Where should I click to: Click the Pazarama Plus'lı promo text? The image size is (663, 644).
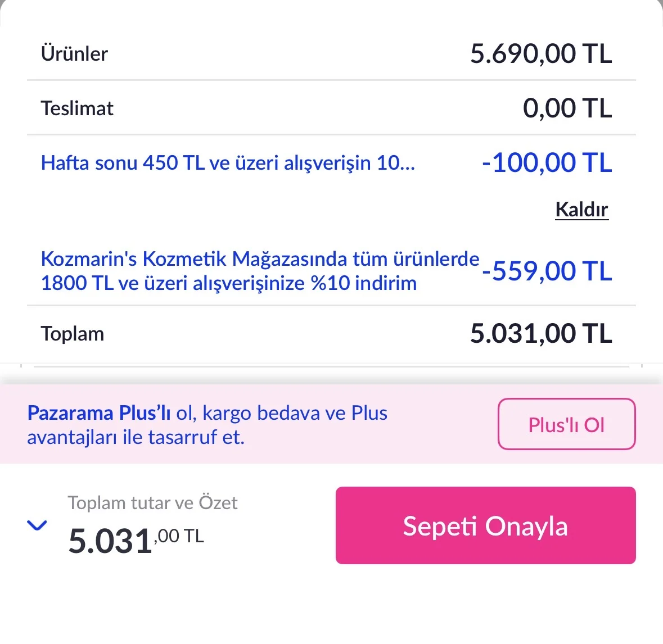99,413
